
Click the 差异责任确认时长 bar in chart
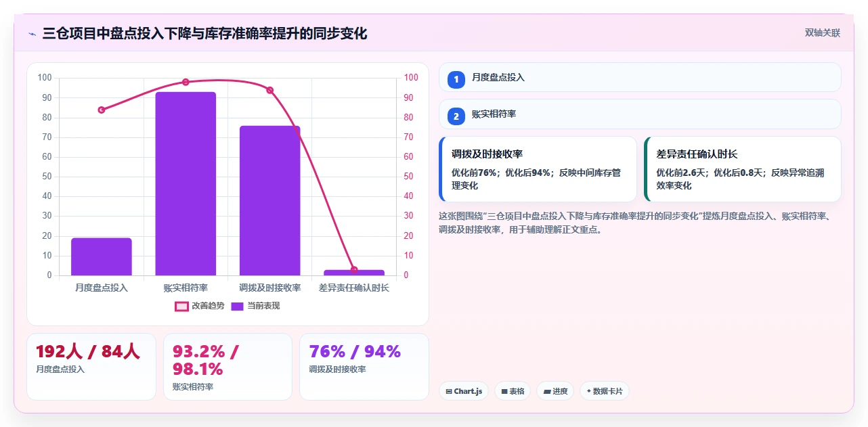tap(354, 273)
